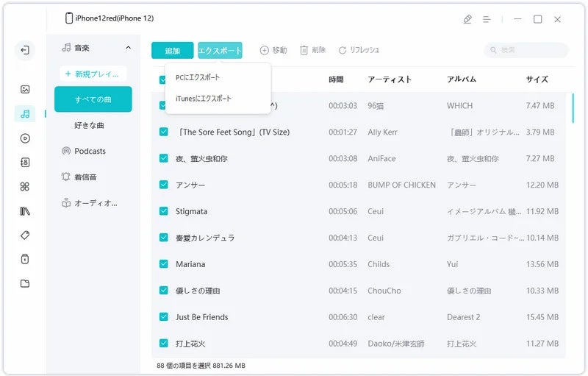Image resolution: width=588 pixels, height=376 pixels.
Task: Open the file folder sidebar icon
Action: [25, 283]
